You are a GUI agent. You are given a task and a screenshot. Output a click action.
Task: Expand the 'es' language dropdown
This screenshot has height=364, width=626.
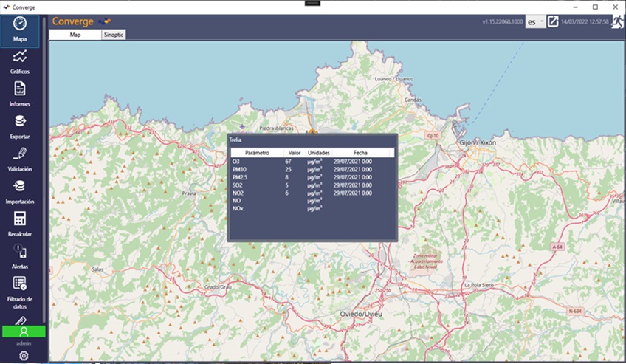535,21
